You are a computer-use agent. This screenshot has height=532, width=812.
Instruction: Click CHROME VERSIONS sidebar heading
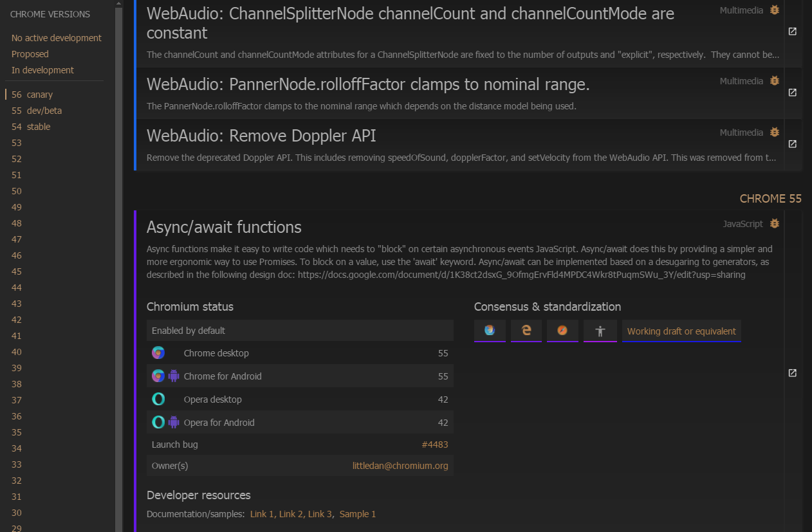[50, 14]
